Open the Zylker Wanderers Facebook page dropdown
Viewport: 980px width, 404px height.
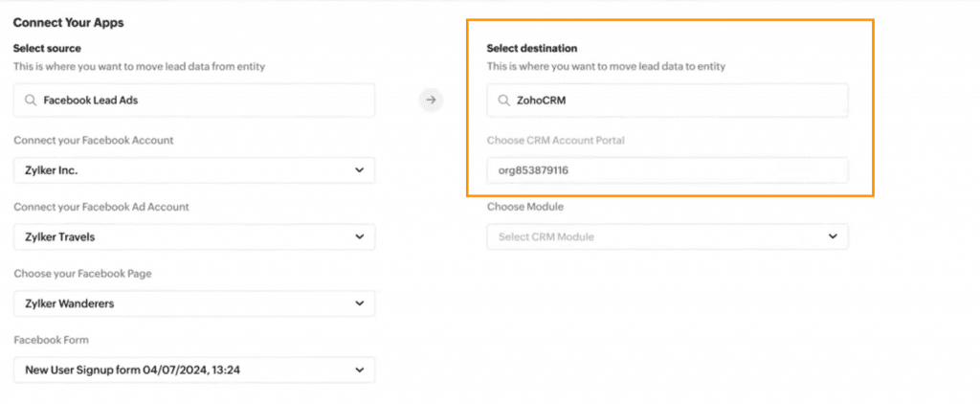click(x=194, y=303)
